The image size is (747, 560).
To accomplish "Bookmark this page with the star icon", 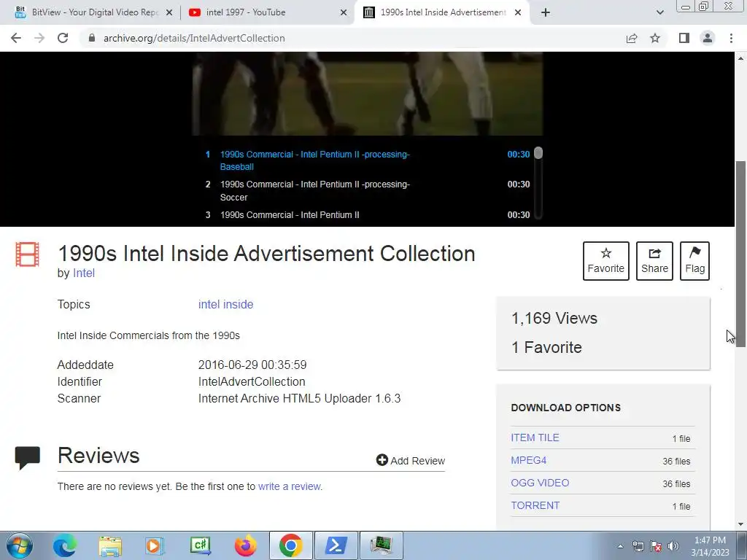I will (x=655, y=38).
